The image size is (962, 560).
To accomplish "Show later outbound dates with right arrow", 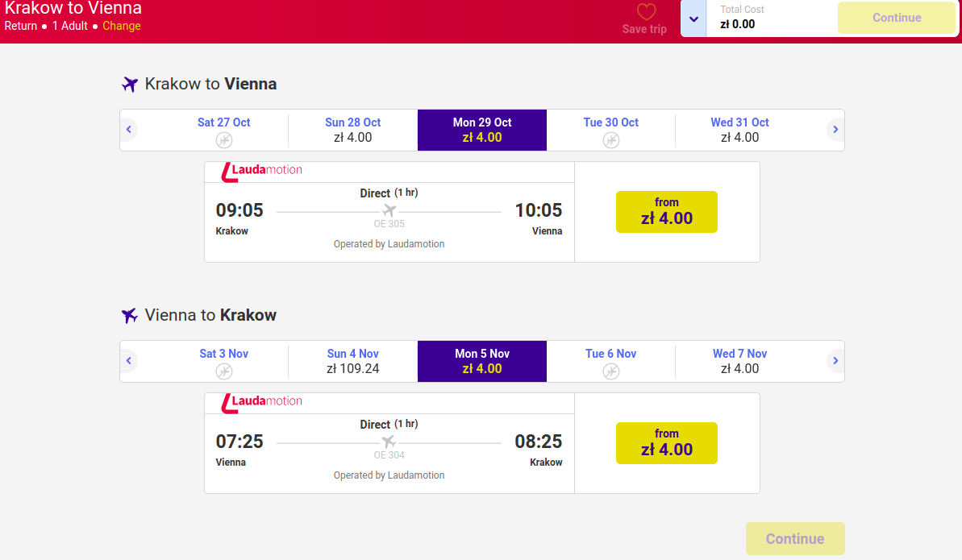I will pos(835,129).
